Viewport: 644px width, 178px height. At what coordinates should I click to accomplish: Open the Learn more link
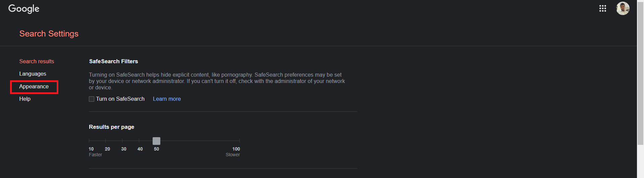[167, 99]
